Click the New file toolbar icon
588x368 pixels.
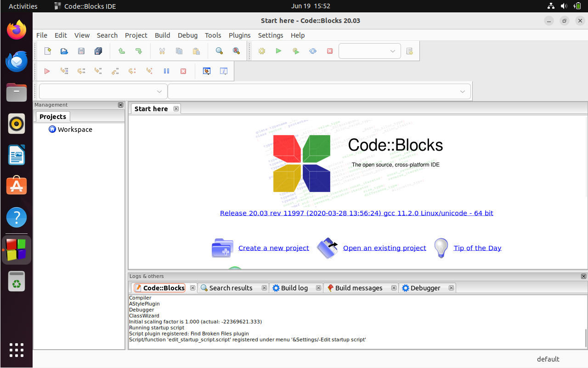pos(47,51)
